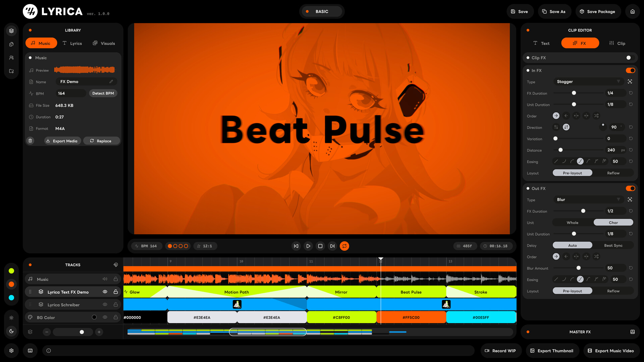Click the BG Color black swatch
The height and width of the screenshot is (362, 644).
(x=94, y=317)
